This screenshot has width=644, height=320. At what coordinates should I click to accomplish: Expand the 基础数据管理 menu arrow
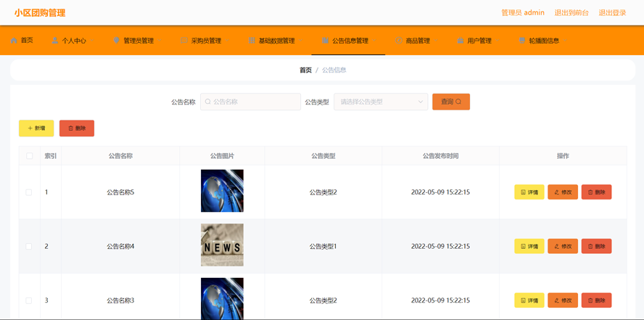(x=301, y=41)
